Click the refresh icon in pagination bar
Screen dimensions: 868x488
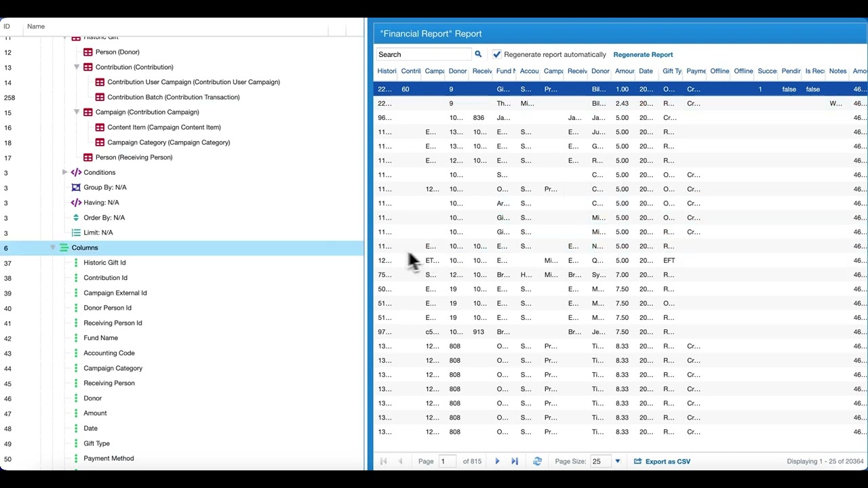click(x=537, y=462)
